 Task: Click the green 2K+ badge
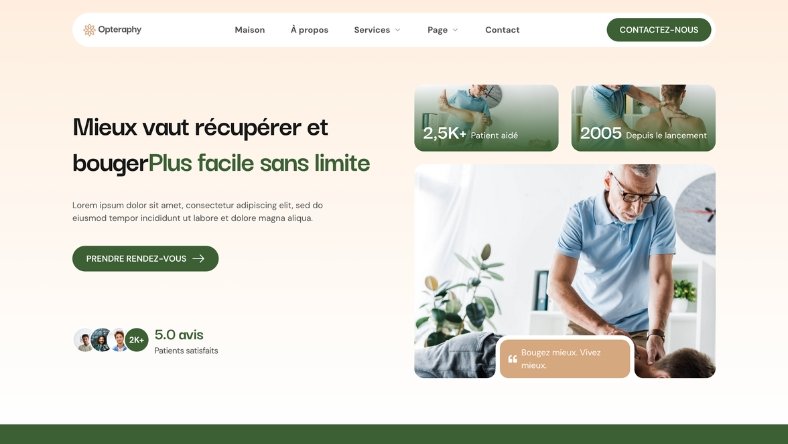point(137,340)
